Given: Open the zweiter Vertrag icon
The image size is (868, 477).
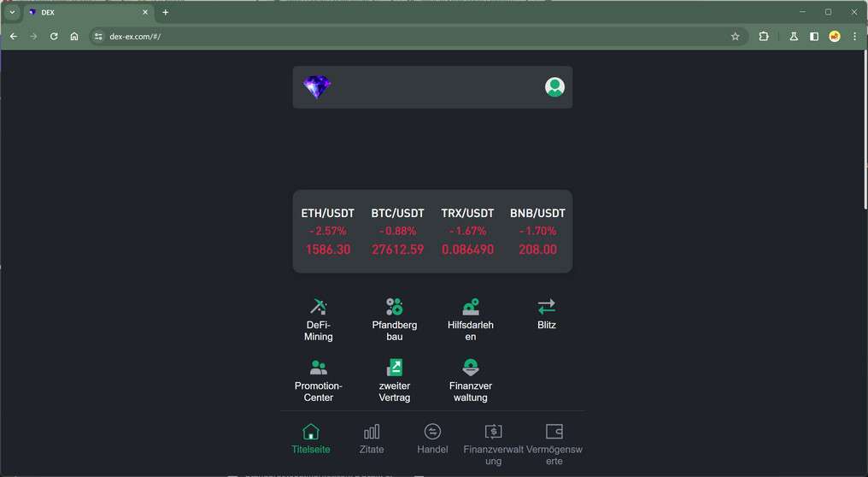Looking at the screenshot, I should click(x=394, y=368).
